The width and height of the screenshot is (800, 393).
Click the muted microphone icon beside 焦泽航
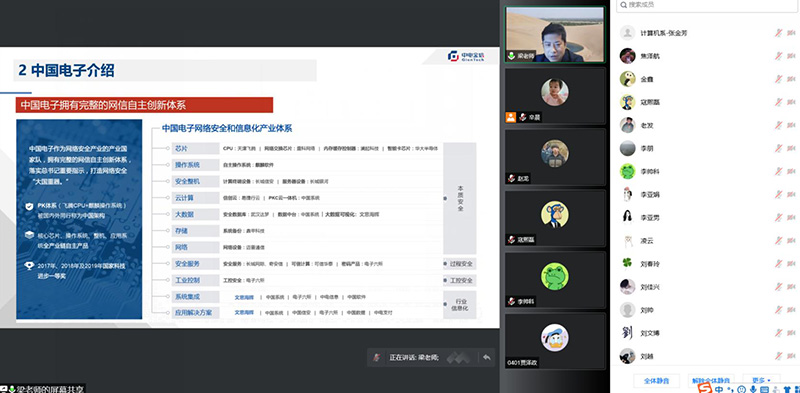coord(779,56)
